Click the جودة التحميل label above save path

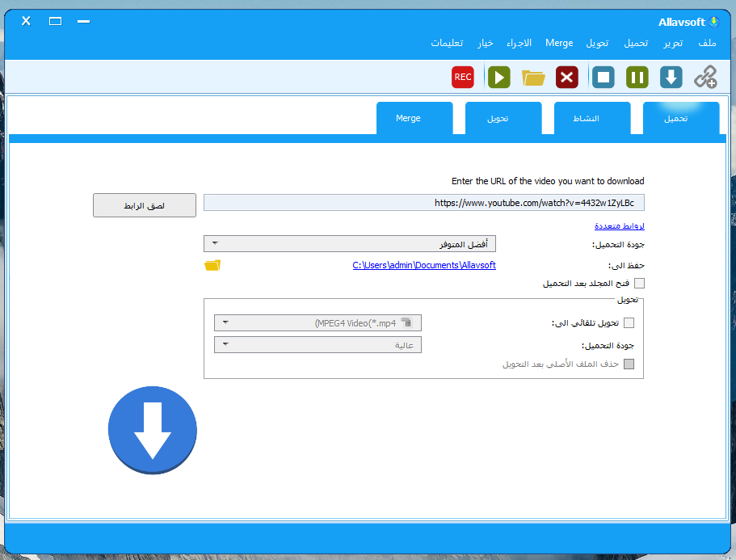point(618,244)
